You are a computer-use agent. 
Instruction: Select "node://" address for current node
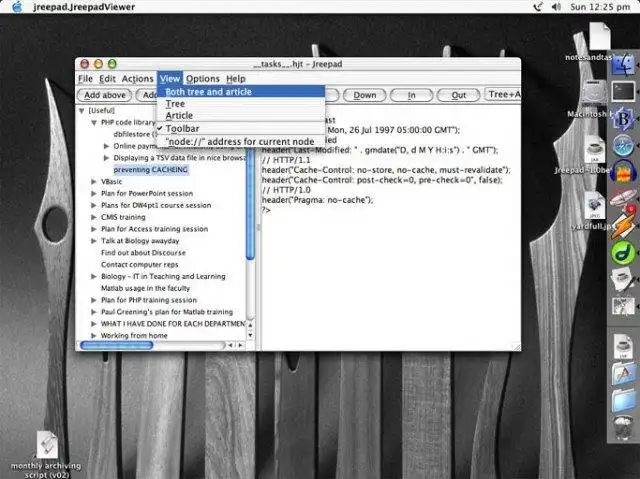[x=241, y=142]
